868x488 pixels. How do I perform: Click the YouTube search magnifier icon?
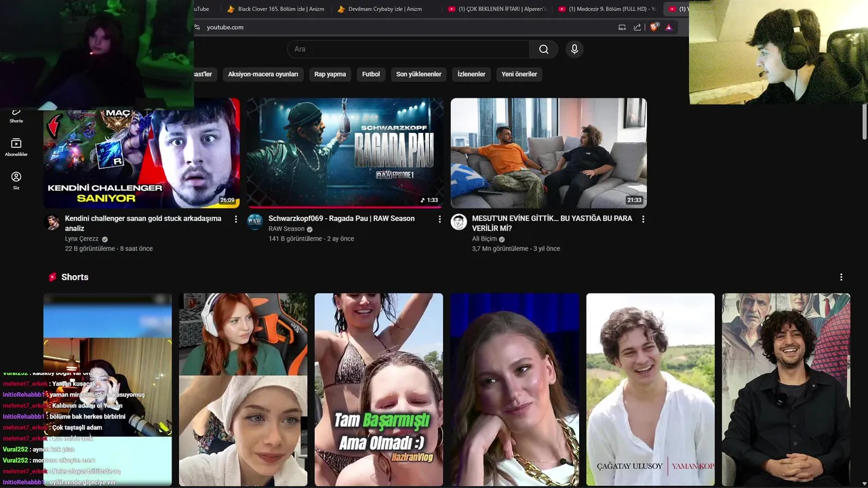click(x=544, y=49)
